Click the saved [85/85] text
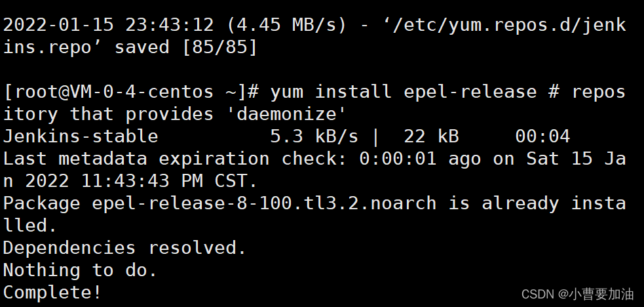Screen dimensions: 644x307 click(x=185, y=47)
